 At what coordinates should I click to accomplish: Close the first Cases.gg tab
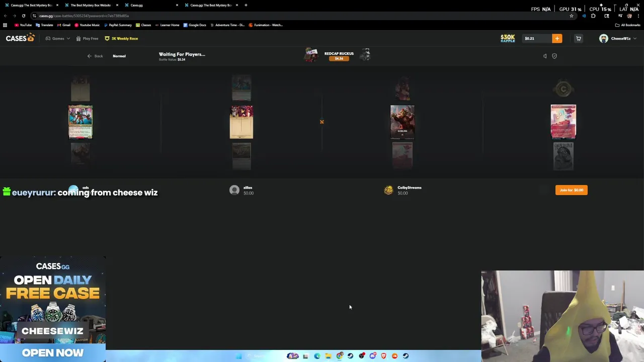(x=57, y=5)
